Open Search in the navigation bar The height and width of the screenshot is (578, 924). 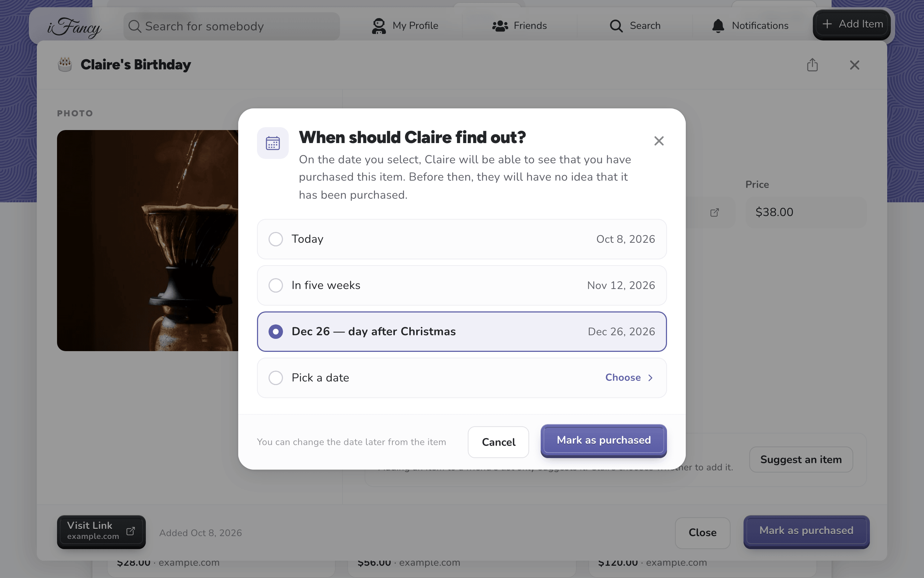(635, 26)
